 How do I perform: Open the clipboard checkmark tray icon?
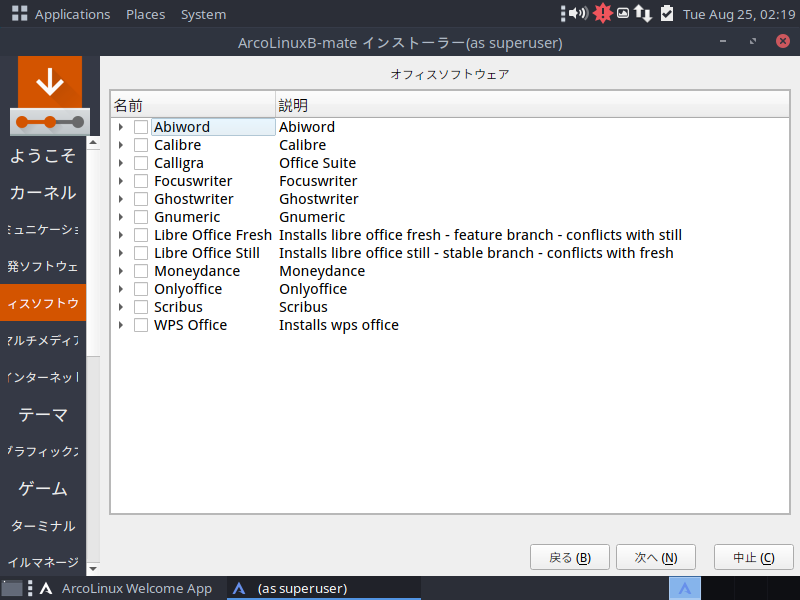pos(667,13)
